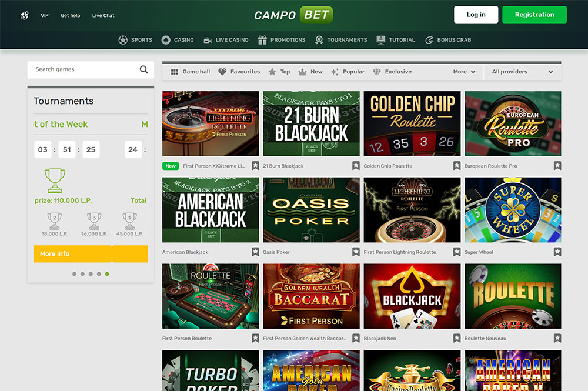Open Tournaments menu text
The width and height of the screenshot is (588, 391).
click(348, 40)
